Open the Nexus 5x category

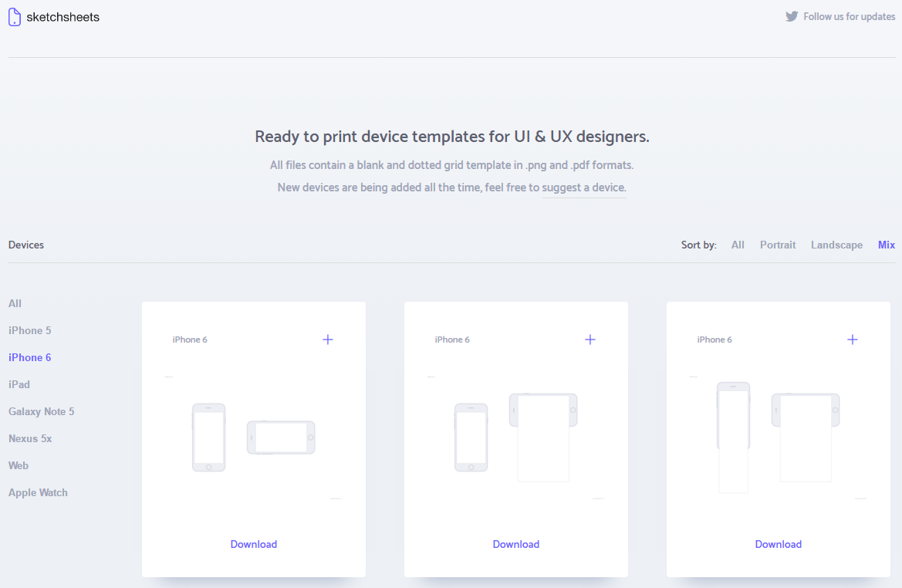tap(30, 438)
